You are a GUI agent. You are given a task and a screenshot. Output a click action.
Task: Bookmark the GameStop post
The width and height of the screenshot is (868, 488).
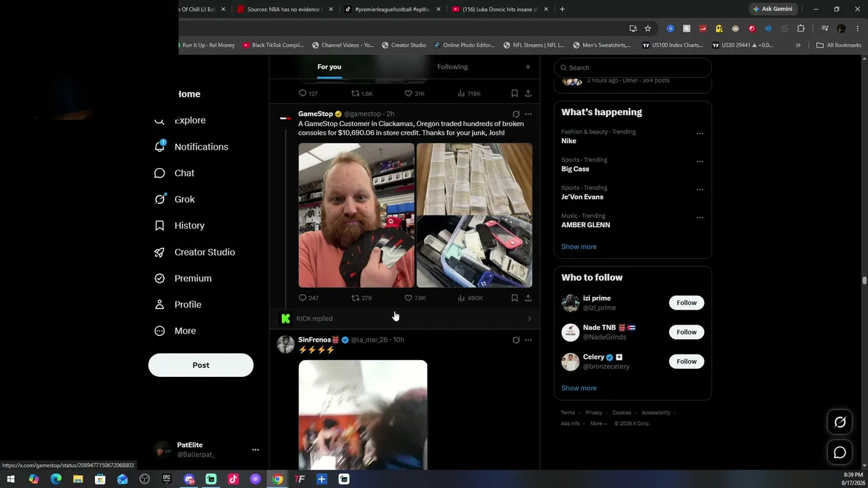point(515,298)
